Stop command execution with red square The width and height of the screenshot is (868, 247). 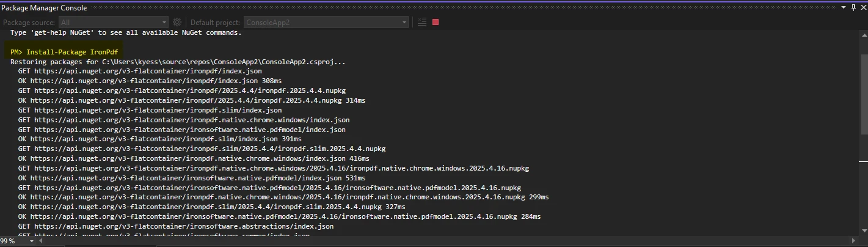tap(436, 22)
